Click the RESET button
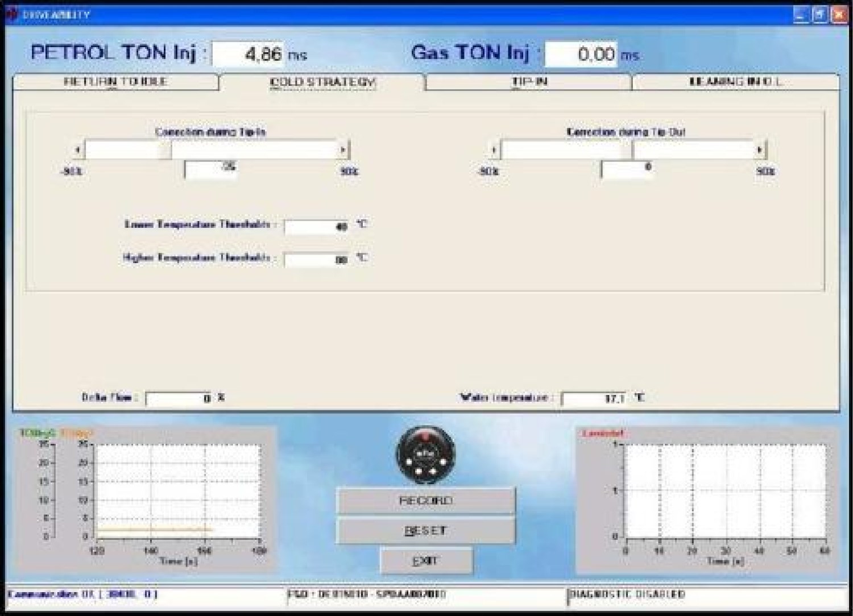 click(x=426, y=531)
